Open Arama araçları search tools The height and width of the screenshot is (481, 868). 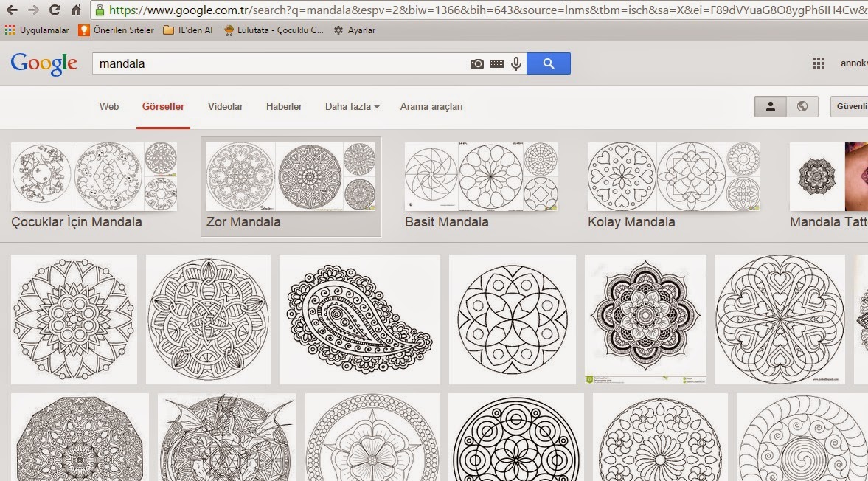[x=431, y=106]
